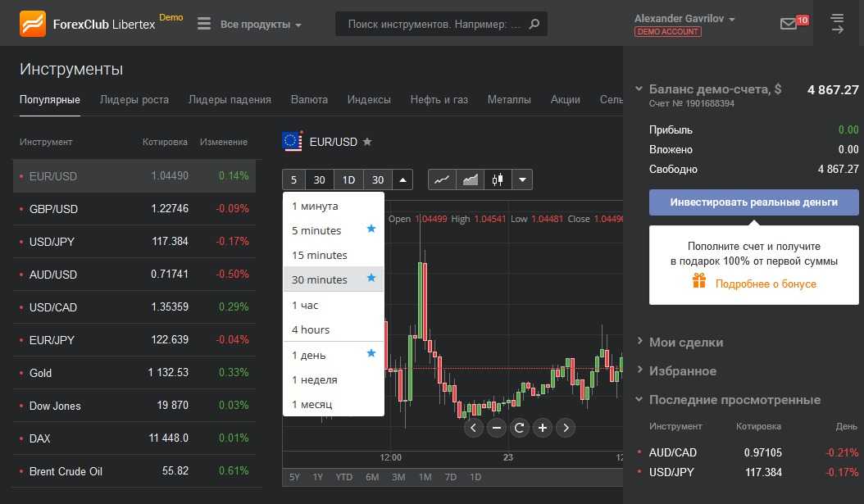Click the gift icon near bonus link
The image size is (864, 504).
coord(698,281)
